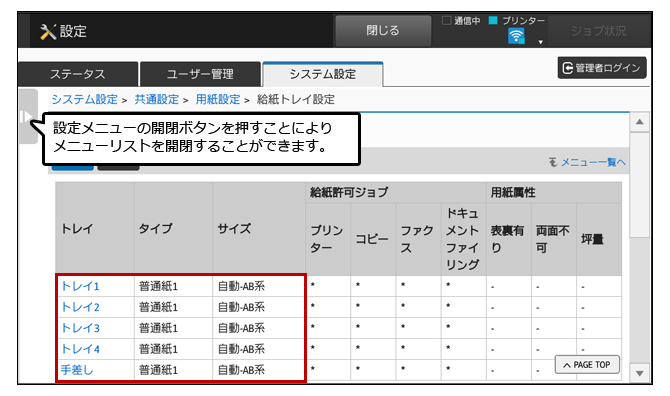670x396 pixels.
Task: Click the login icon in 管理者ログイン
Action: [567, 68]
